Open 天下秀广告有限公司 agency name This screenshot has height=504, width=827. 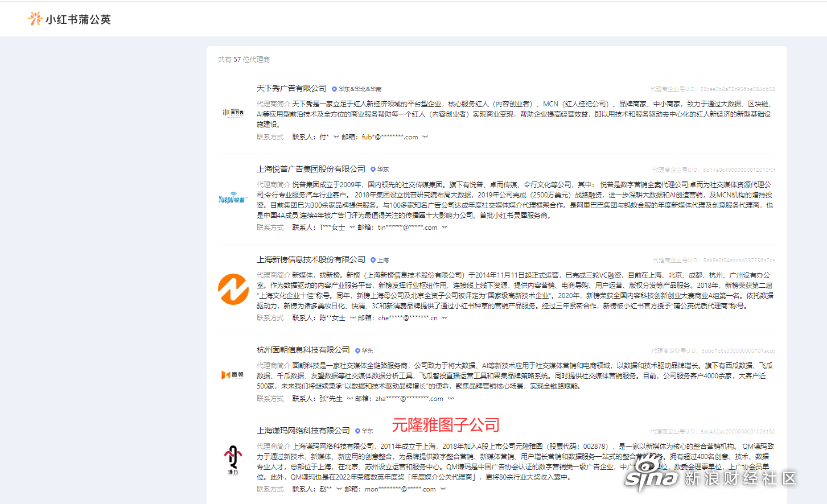291,88
